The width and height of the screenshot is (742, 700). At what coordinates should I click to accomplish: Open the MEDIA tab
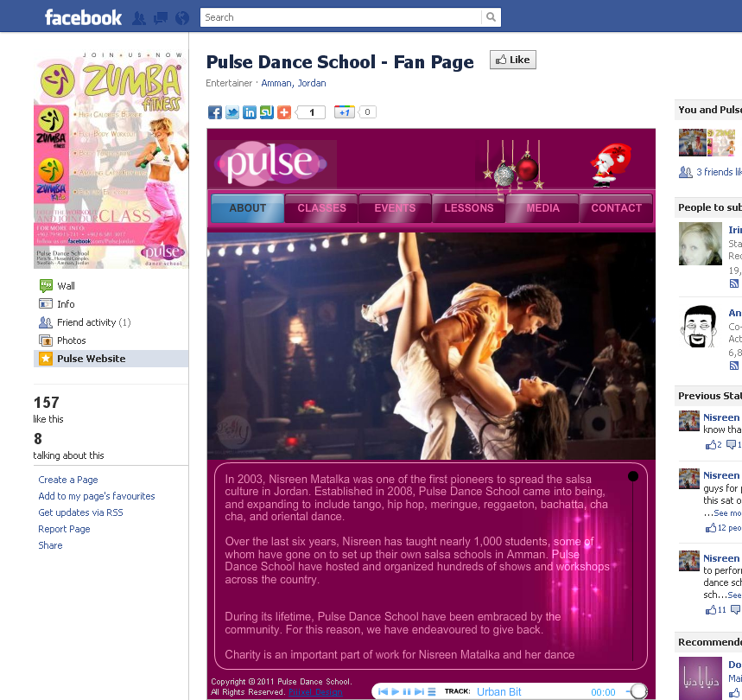point(542,208)
